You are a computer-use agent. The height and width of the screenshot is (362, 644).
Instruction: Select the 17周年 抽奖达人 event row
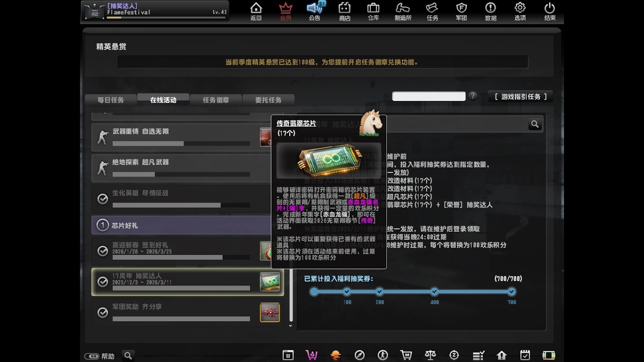pos(188,282)
